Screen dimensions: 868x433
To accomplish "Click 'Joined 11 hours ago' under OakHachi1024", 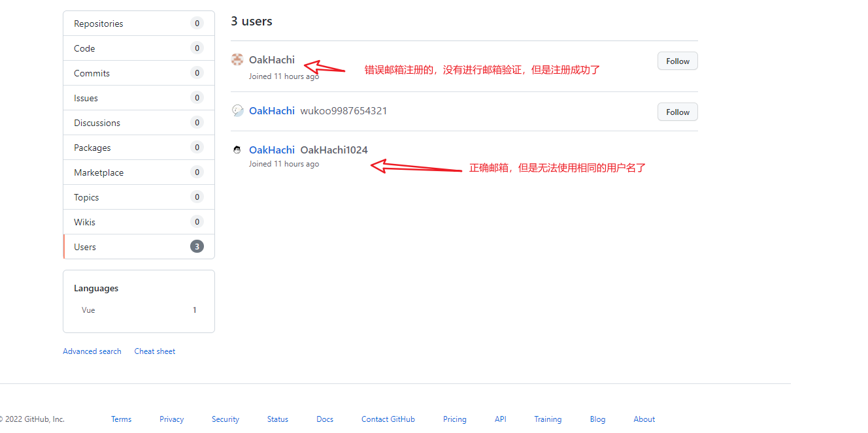I will [x=284, y=164].
